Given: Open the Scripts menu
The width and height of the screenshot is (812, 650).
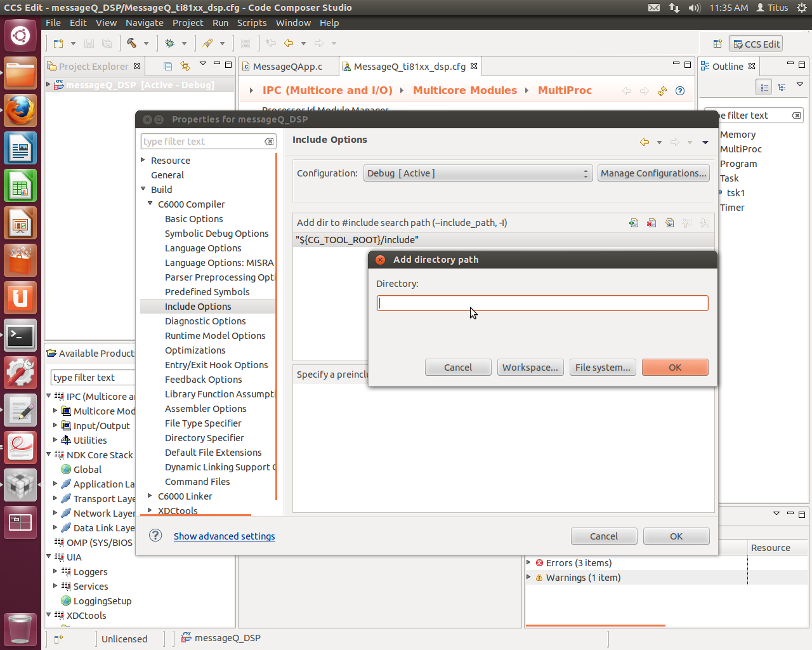Looking at the screenshot, I should pos(252,22).
